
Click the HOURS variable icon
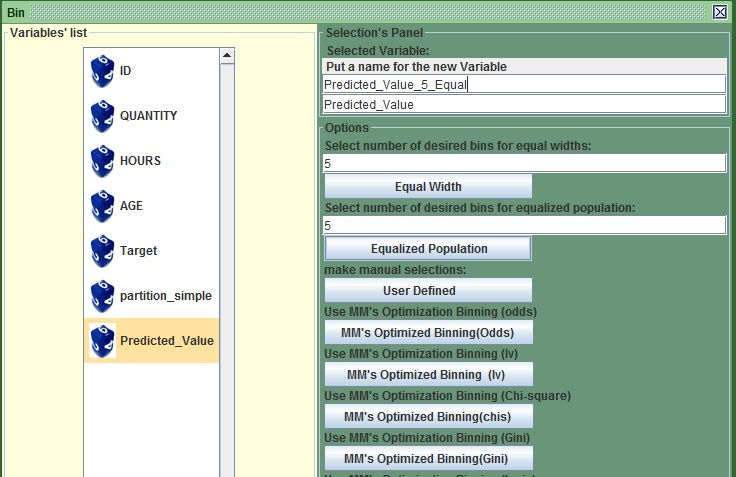(102, 161)
